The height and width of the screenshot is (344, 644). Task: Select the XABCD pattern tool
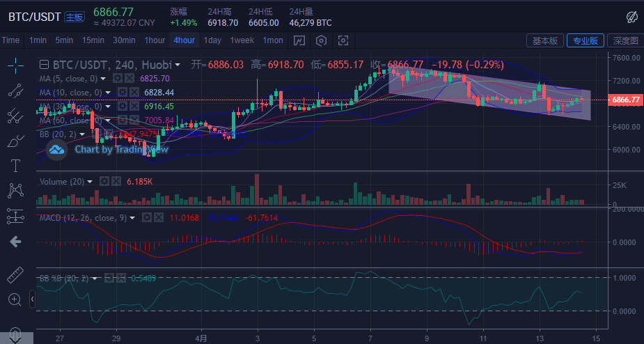pos(15,190)
